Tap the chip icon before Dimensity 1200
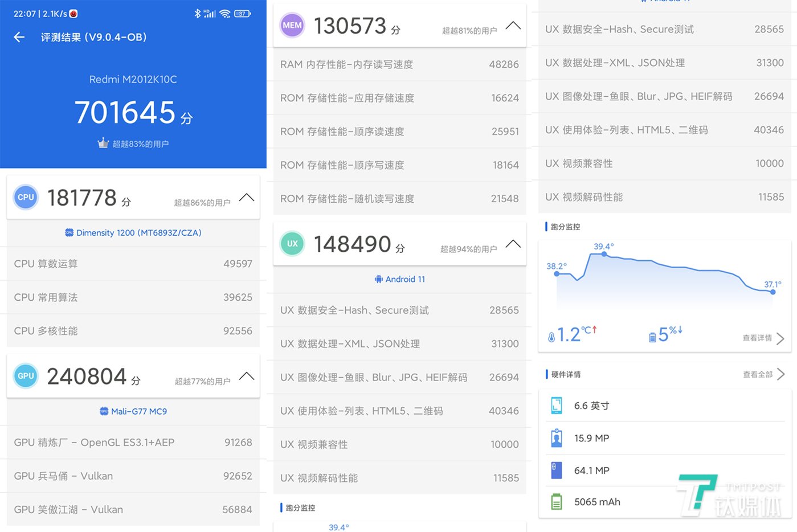797x532 pixels. point(70,232)
